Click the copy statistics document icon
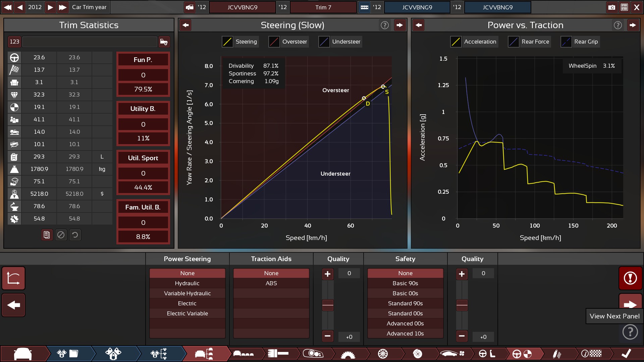Viewport: 644px width, 362px height. (47, 235)
